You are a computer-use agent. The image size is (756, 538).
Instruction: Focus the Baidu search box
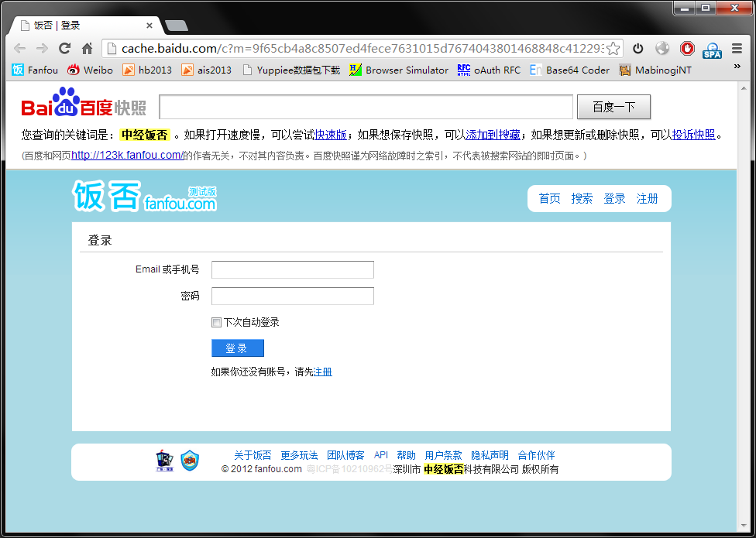[366, 107]
